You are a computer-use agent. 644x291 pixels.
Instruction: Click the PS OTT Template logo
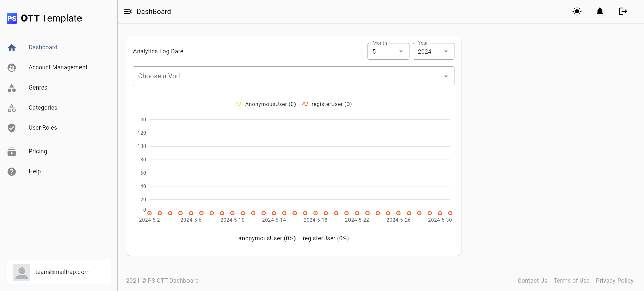coord(44,18)
